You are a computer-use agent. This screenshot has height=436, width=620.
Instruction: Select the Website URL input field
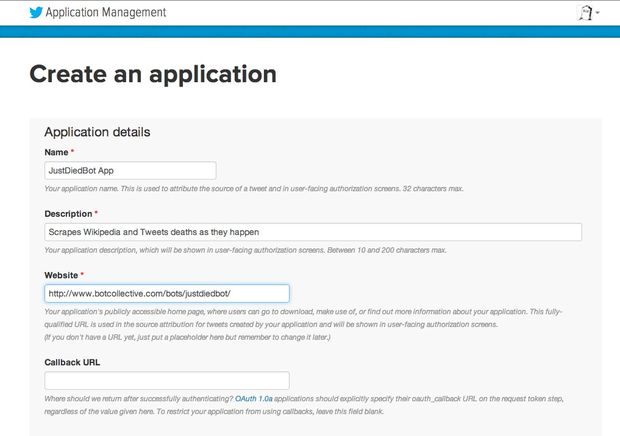pos(167,293)
